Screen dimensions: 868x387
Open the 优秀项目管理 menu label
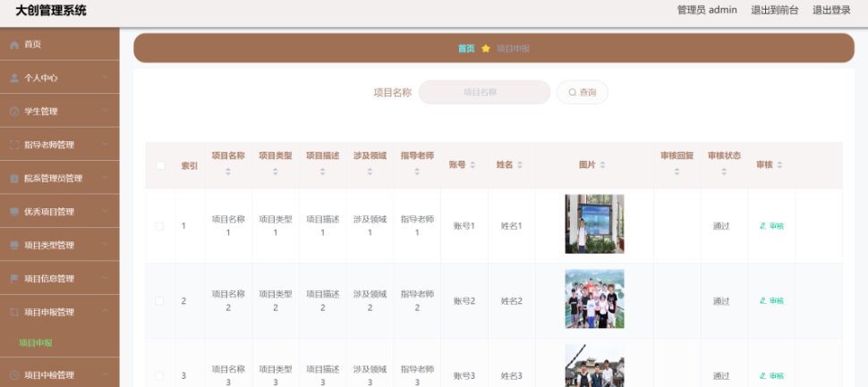(49, 212)
